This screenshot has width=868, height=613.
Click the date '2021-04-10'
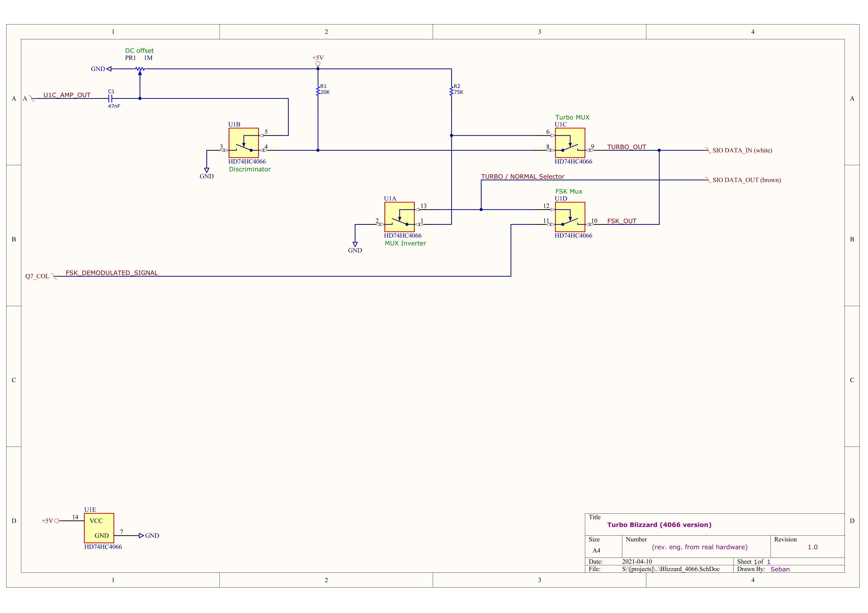point(637,562)
